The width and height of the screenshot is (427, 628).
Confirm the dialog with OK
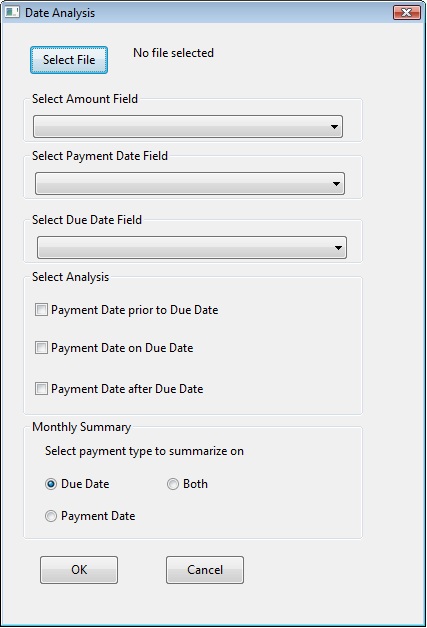point(79,570)
